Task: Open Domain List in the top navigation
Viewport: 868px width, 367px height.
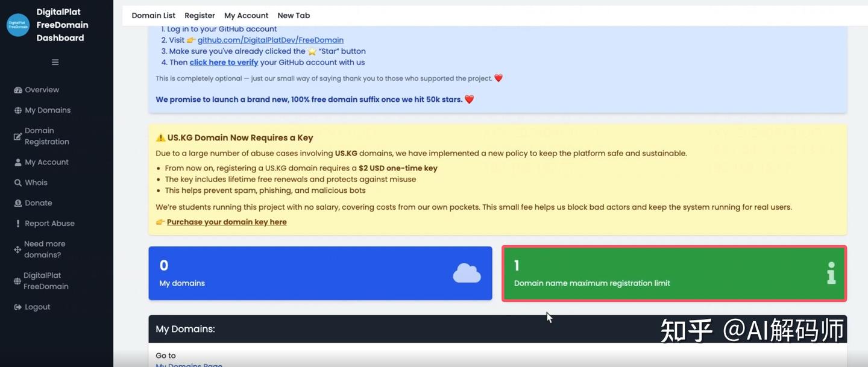Action: 153,15
